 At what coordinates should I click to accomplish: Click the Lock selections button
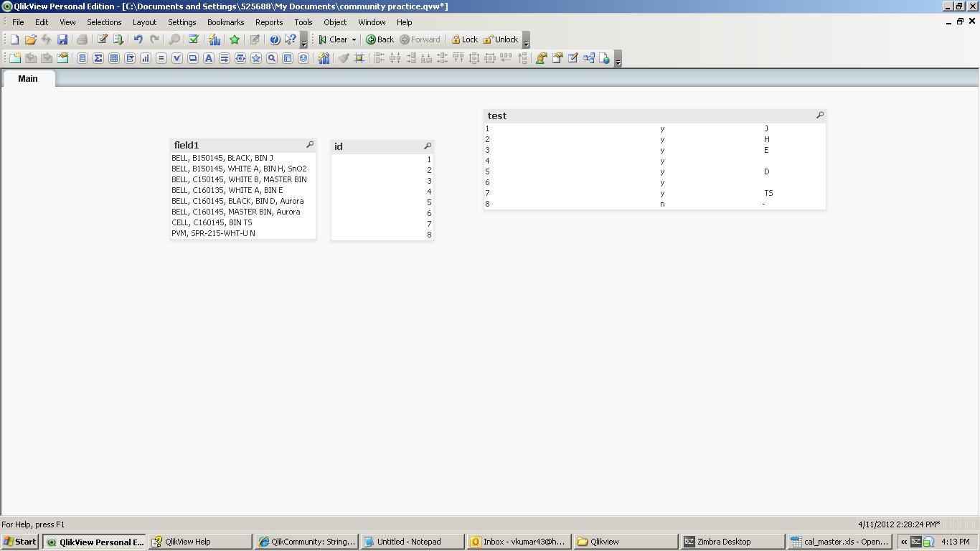464,40
